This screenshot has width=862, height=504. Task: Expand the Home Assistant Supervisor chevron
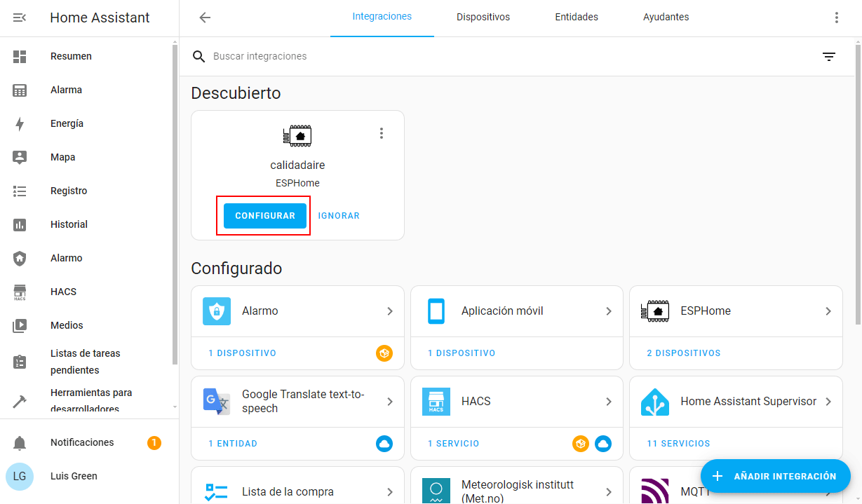(x=828, y=402)
